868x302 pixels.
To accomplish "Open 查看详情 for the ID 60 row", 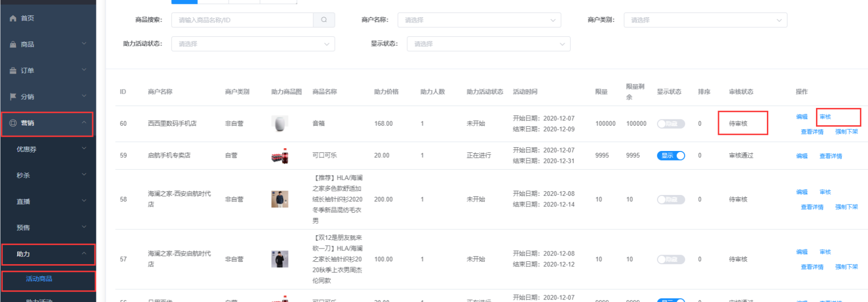I will coord(812,132).
